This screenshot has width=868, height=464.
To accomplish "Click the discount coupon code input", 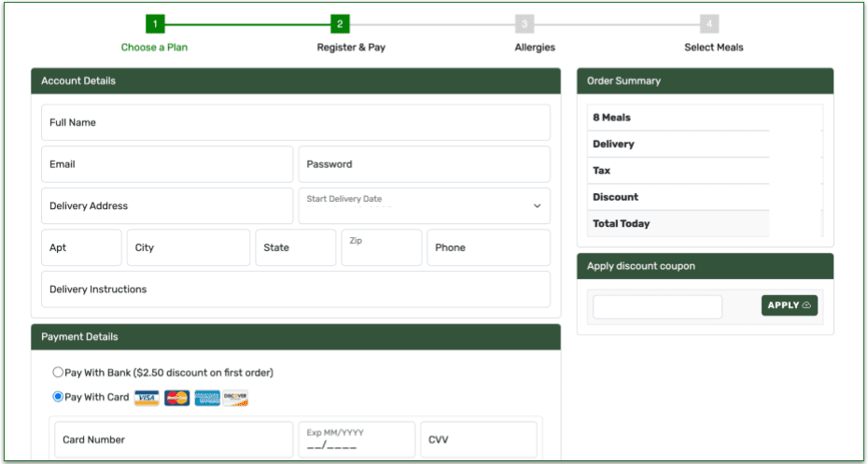I will coord(657,307).
